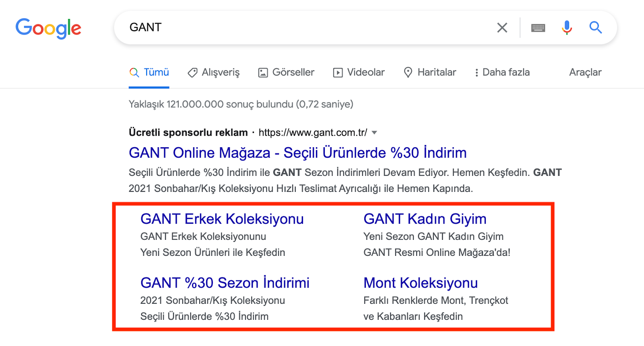644x346 pixels.
Task: Start voice search with the microphone icon
Action: click(567, 27)
